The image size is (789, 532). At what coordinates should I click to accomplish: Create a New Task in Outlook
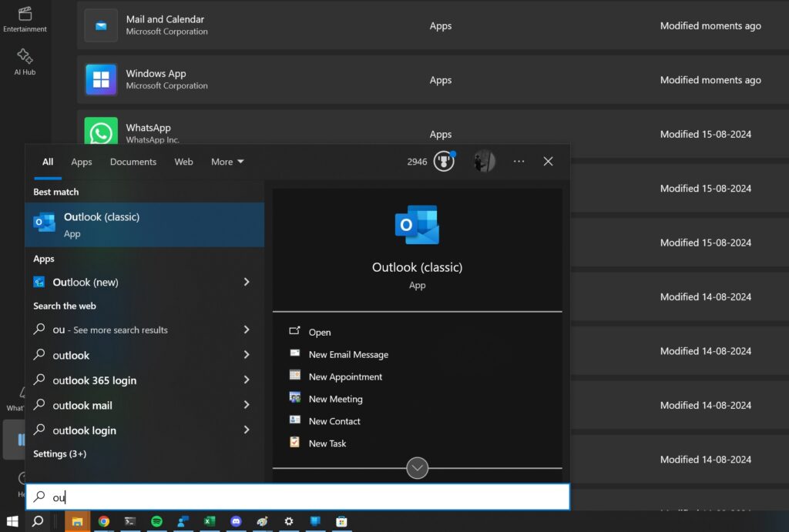pos(327,443)
